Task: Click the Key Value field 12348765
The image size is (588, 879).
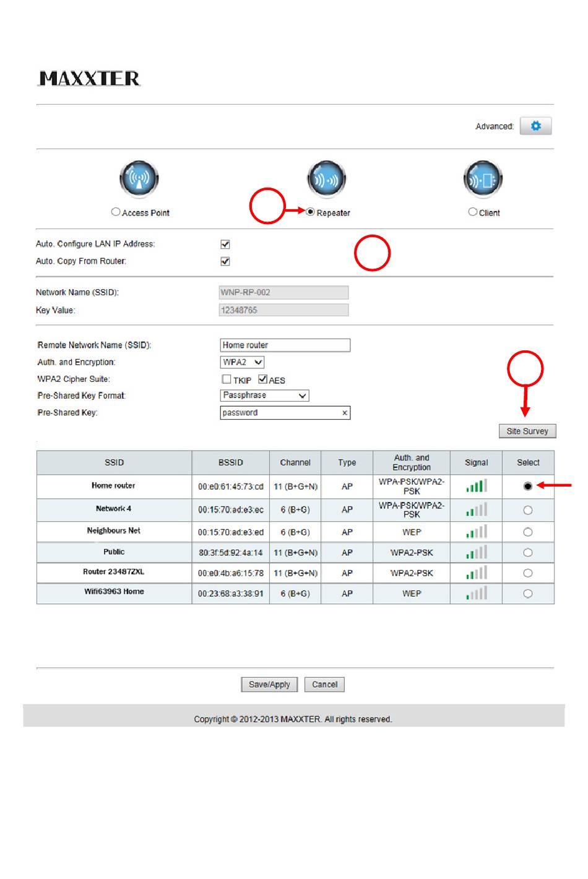Action: [283, 310]
